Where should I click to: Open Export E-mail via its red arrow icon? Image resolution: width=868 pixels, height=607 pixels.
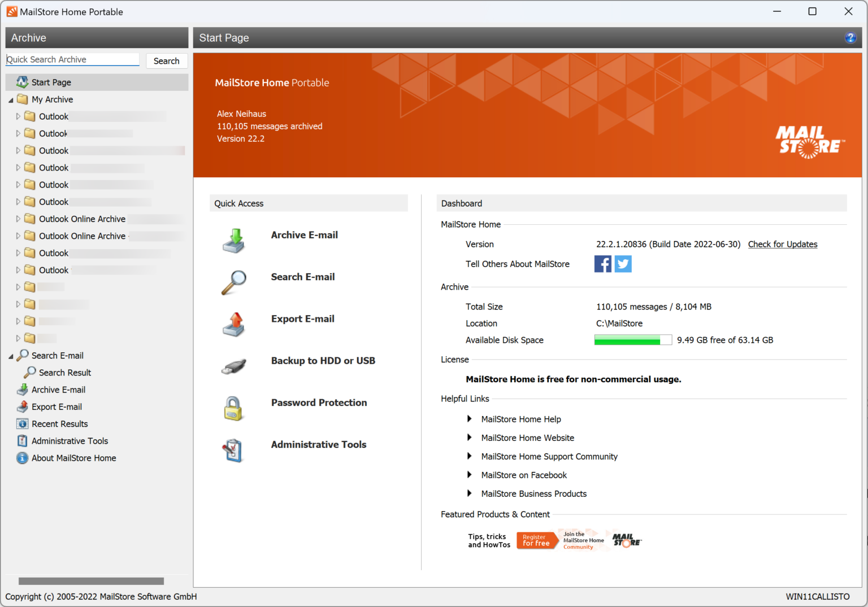click(x=233, y=324)
